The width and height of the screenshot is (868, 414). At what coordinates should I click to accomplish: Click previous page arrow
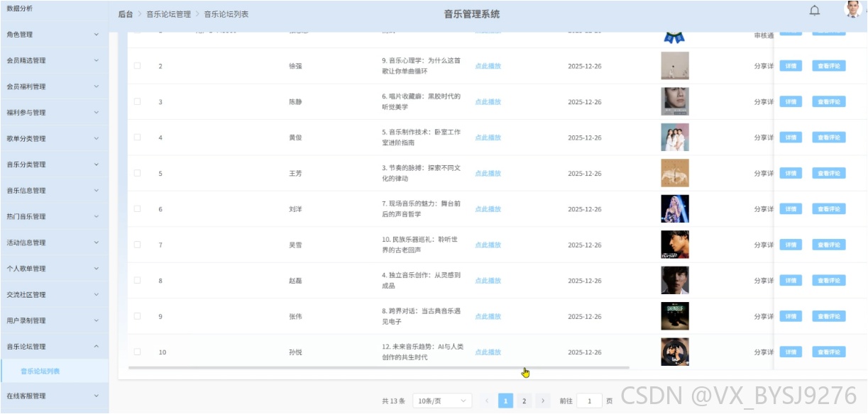pos(487,401)
